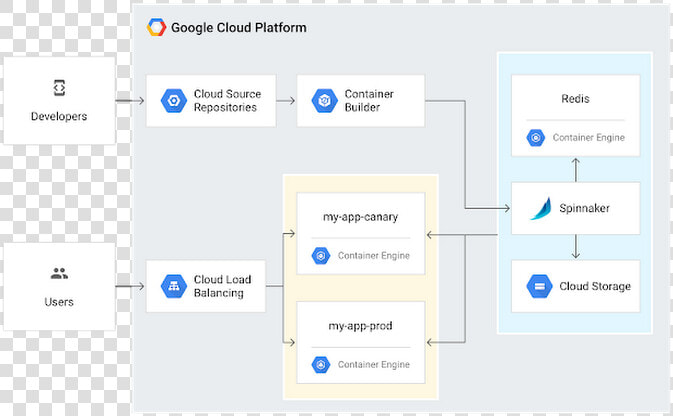Select the Container Builder hexagon icon
673x416 pixels.
pos(324,101)
